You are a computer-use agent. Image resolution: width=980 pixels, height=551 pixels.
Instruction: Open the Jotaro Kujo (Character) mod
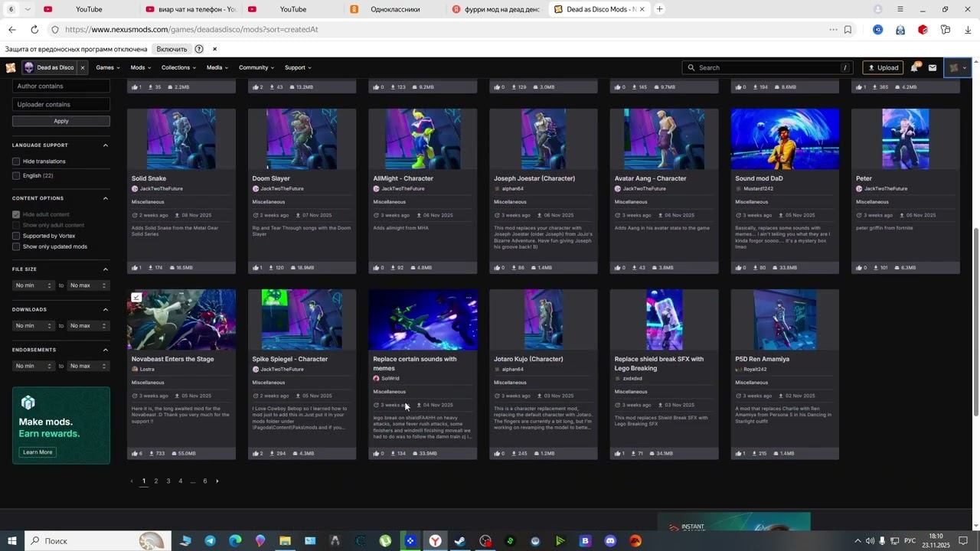tap(528, 359)
